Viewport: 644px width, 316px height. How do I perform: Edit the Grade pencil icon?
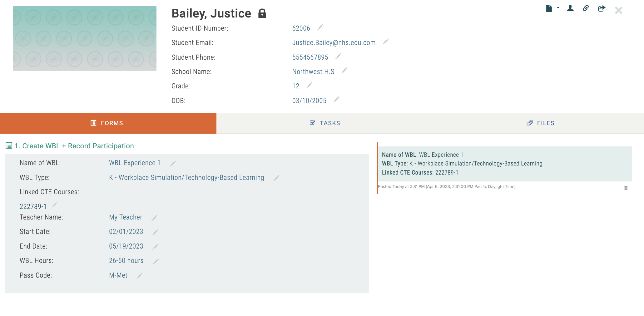tap(309, 85)
